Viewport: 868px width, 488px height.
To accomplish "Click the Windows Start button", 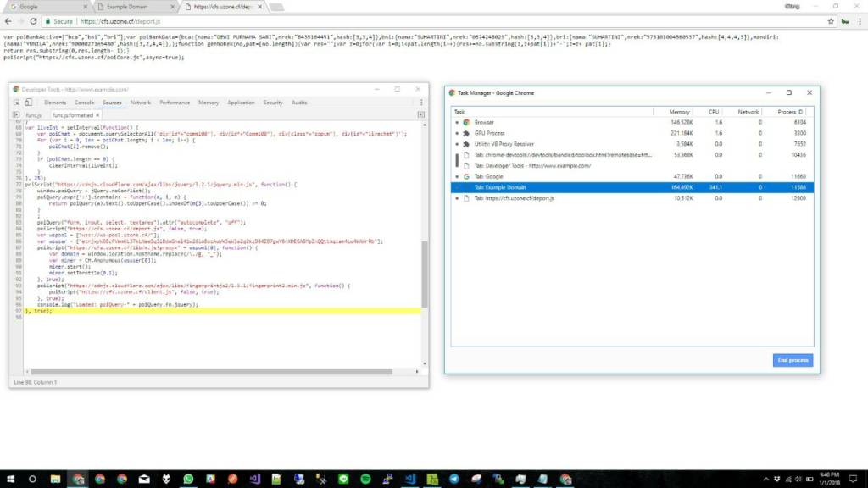I will click(10, 479).
